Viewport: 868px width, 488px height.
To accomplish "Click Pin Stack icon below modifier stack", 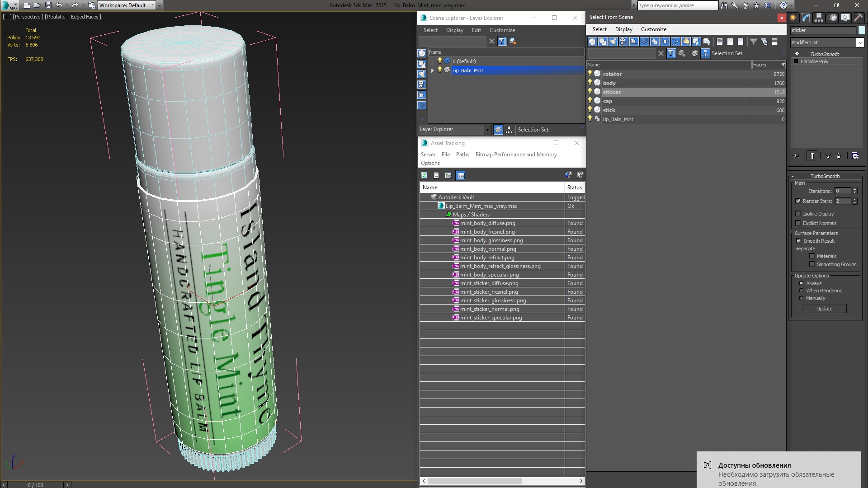I will (x=797, y=155).
